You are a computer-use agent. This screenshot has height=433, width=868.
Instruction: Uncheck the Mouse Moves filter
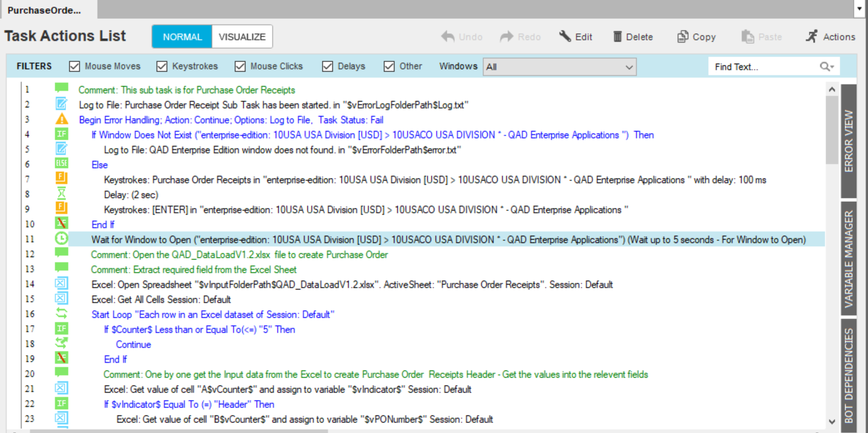pyautogui.click(x=75, y=67)
